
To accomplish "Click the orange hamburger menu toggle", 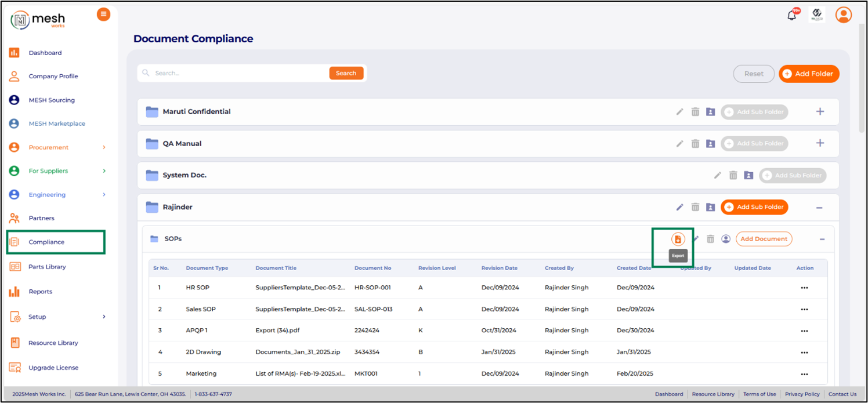I will (x=103, y=14).
